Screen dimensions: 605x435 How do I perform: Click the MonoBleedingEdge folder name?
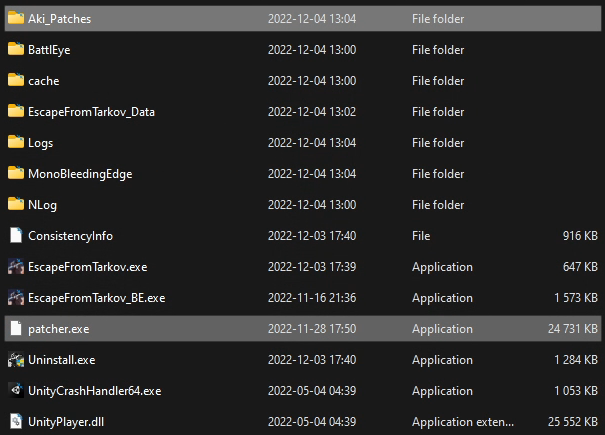(x=80, y=174)
